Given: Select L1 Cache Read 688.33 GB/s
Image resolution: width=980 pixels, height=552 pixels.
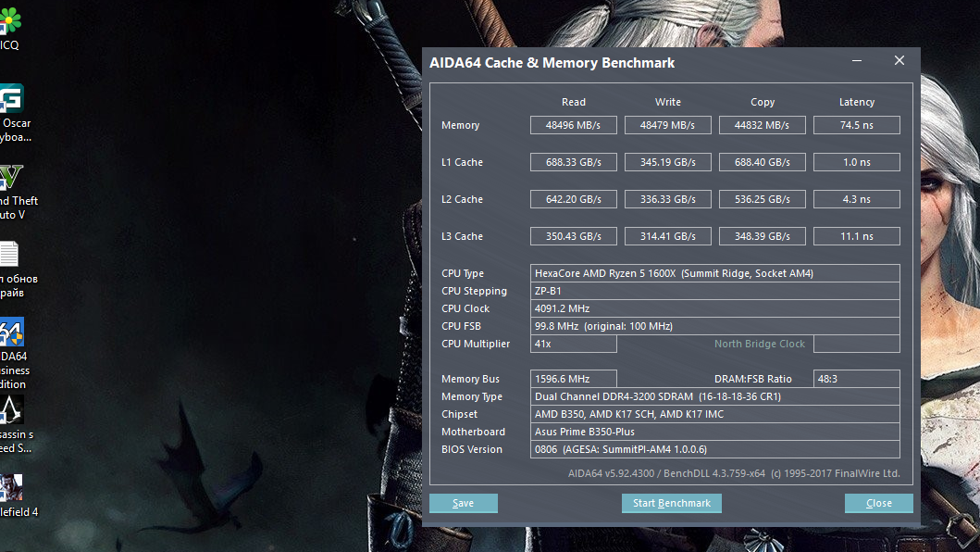Looking at the screenshot, I should tap(573, 162).
